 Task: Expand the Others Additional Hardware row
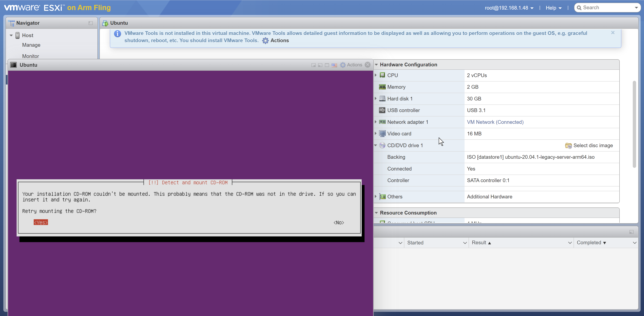click(x=376, y=197)
